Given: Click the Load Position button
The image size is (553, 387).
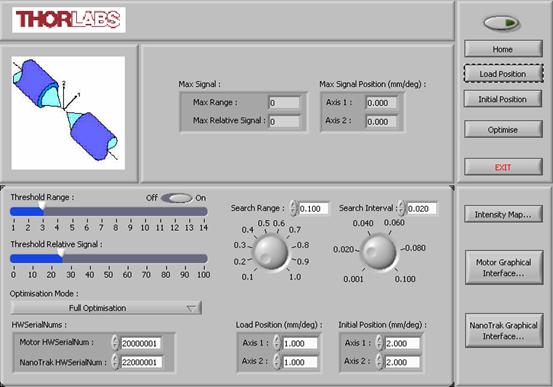Looking at the screenshot, I should [503, 74].
